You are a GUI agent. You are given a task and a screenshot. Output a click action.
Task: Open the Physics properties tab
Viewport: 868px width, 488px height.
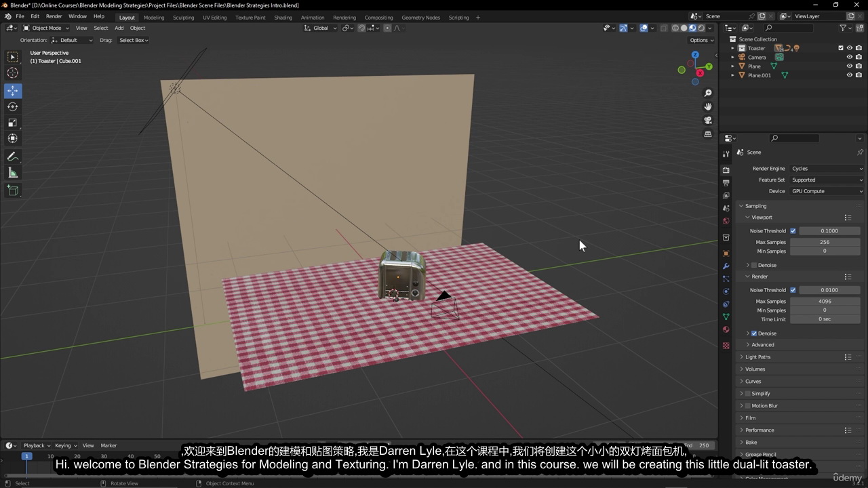coord(726,291)
